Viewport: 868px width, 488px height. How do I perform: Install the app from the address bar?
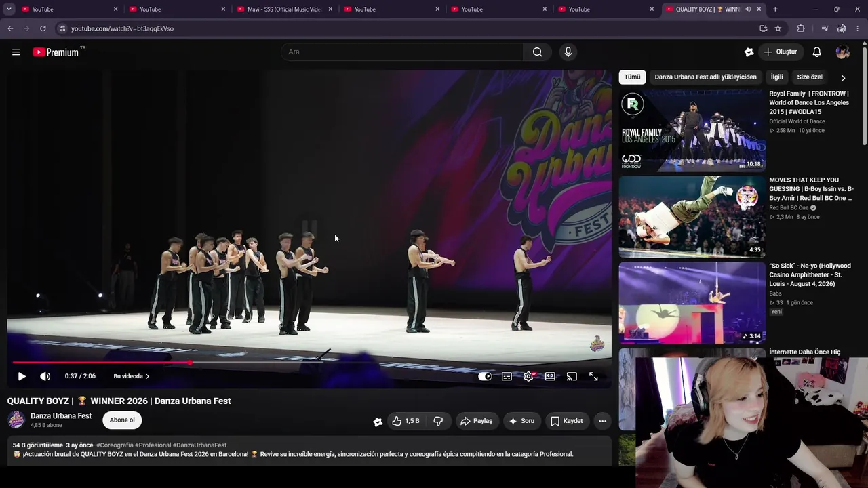click(x=764, y=28)
